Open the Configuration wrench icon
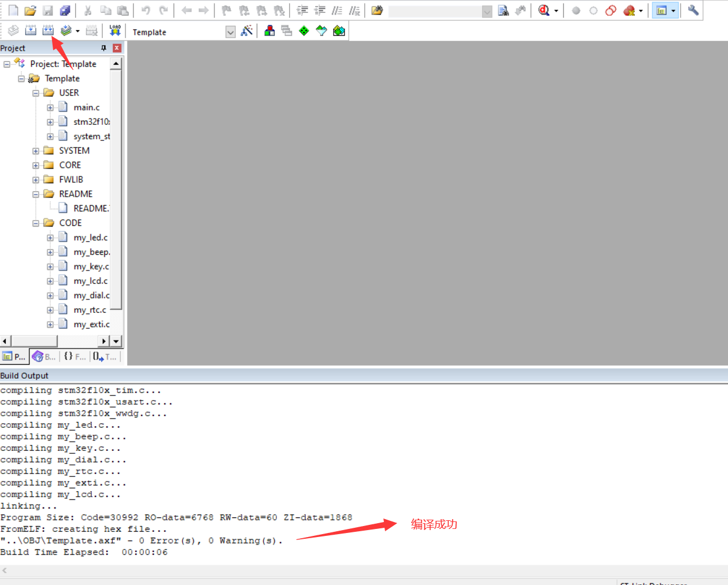This screenshot has height=585, width=728. coord(693,10)
